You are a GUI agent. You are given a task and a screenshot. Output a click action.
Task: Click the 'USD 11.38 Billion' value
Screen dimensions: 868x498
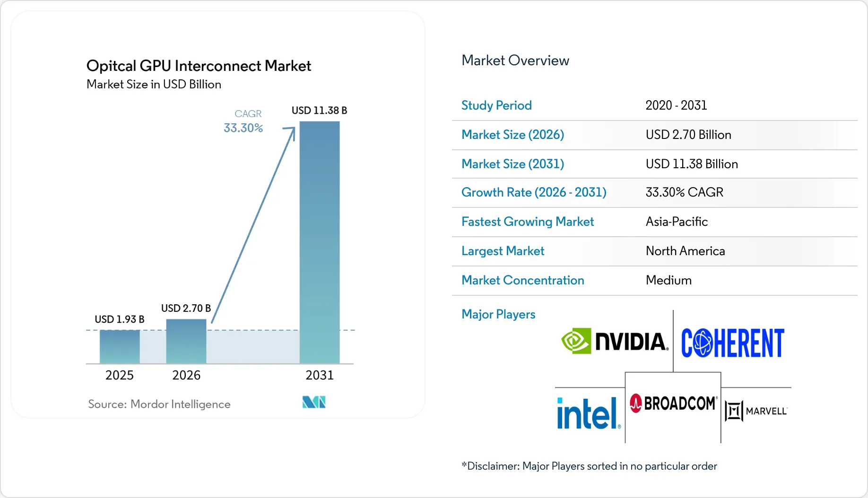pyautogui.click(x=692, y=164)
